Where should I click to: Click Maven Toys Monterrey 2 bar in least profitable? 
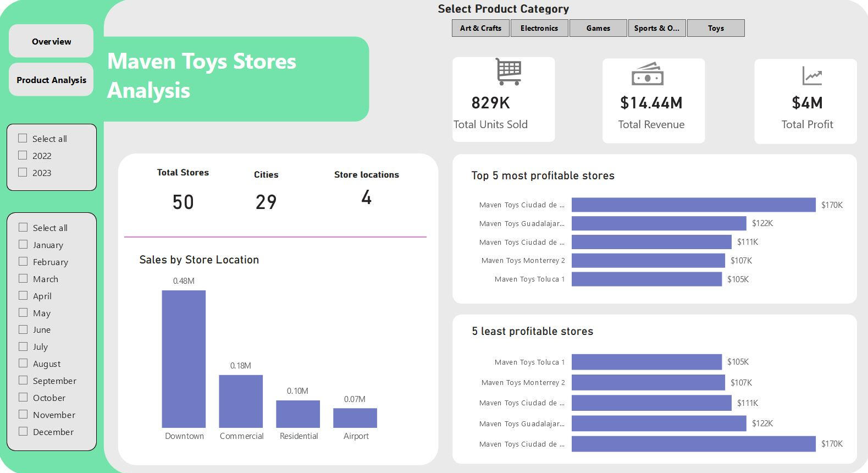(x=648, y=383)
